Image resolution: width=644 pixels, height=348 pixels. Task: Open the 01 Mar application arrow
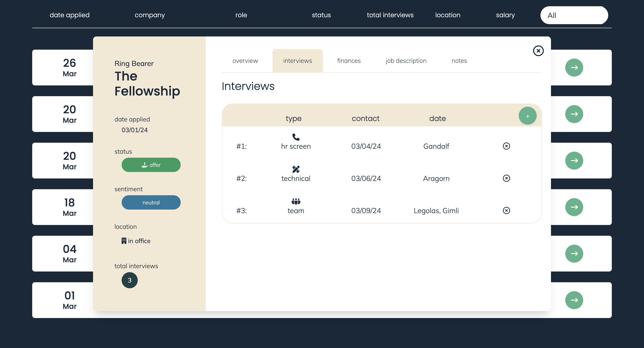(574, 300)
